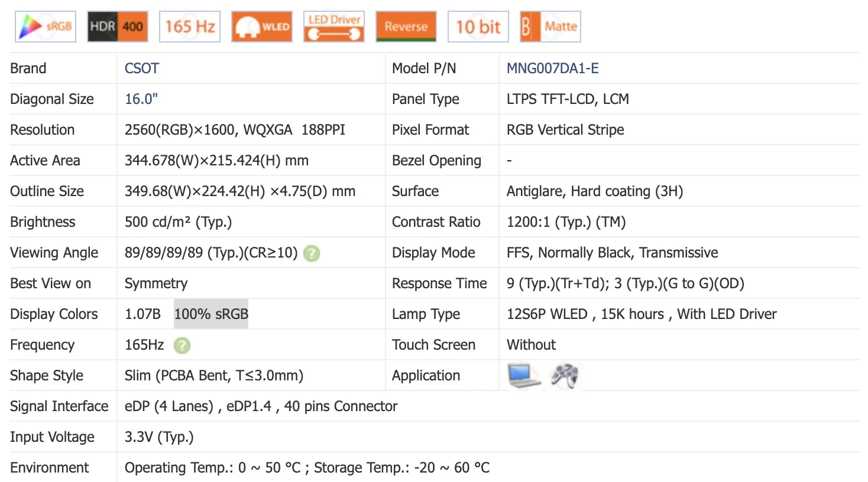Click the game controller application icon
Screen dimensions: 868x482
coord(565,376)
